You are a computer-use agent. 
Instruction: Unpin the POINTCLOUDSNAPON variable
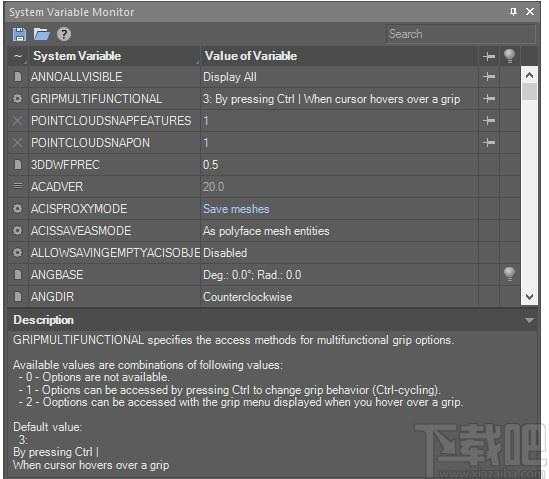point(489,143)
